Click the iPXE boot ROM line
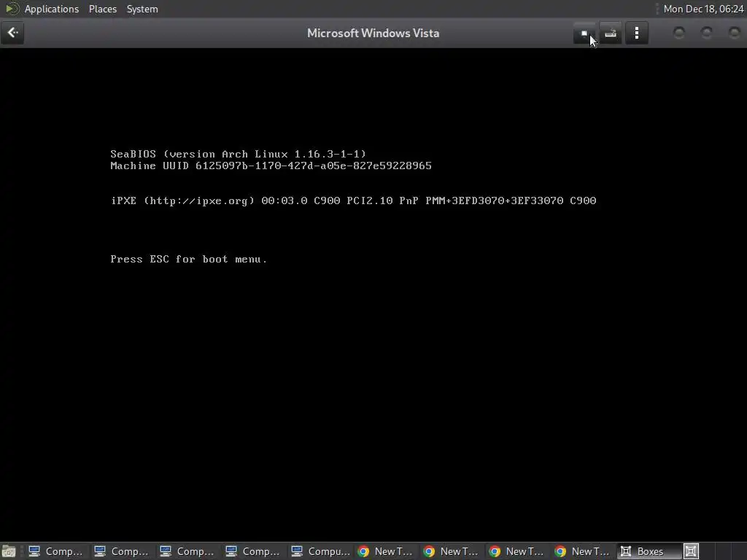 tap(353, 201)
